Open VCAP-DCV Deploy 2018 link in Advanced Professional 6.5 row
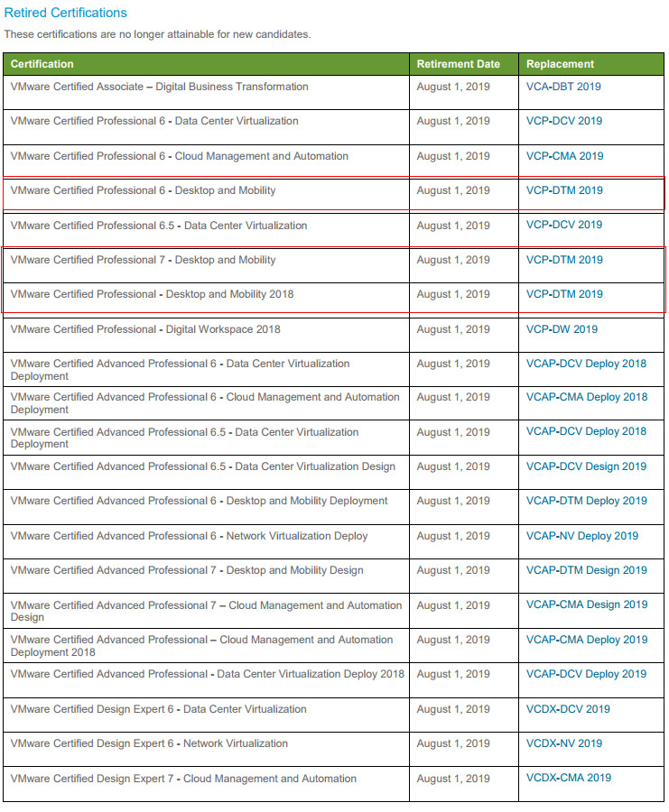669x812 pixels. (586, 431)
